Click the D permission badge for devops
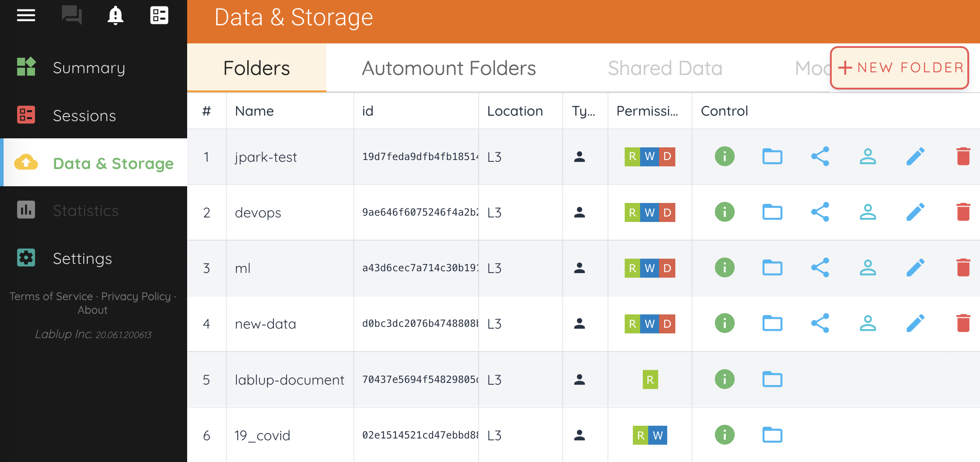This screenshot has width=980, height=462. pyautogui.click(x=667, y=212)
